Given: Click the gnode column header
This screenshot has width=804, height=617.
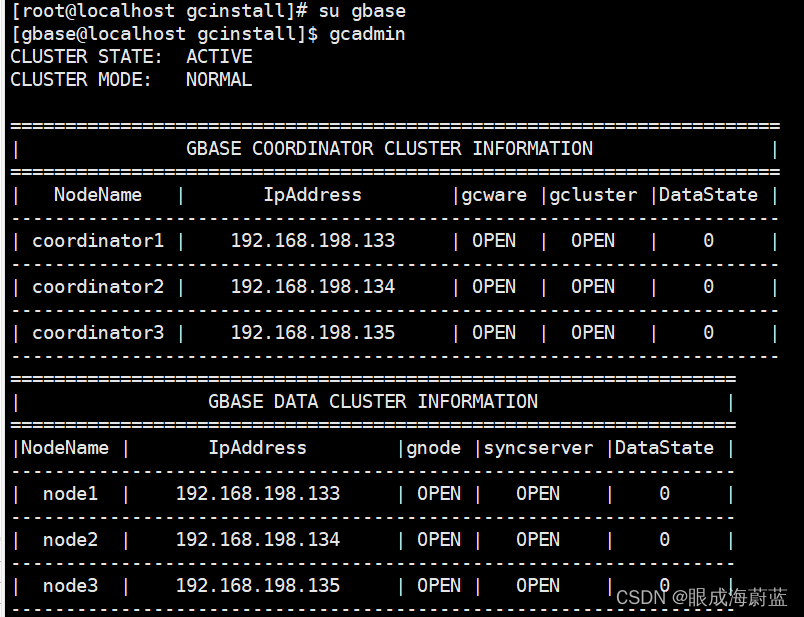Looking at the screenshot, I should 433,448.
